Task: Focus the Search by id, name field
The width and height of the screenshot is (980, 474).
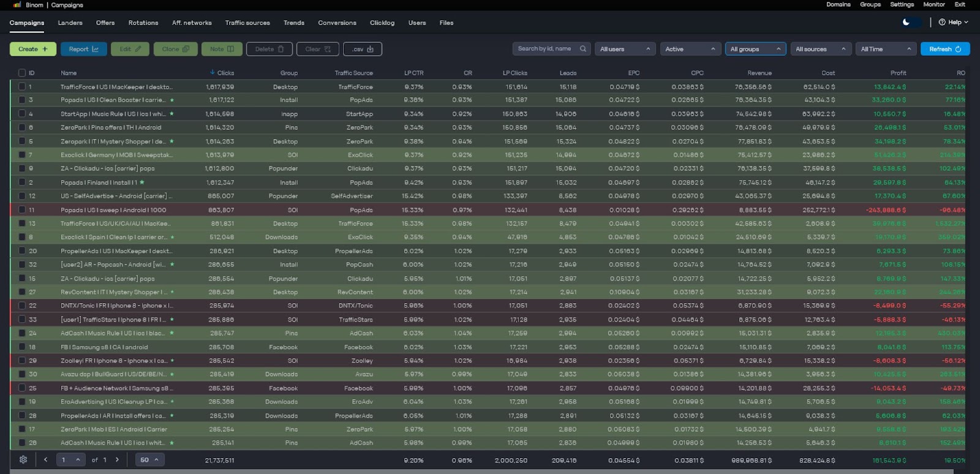Action: tap(551, 49)
